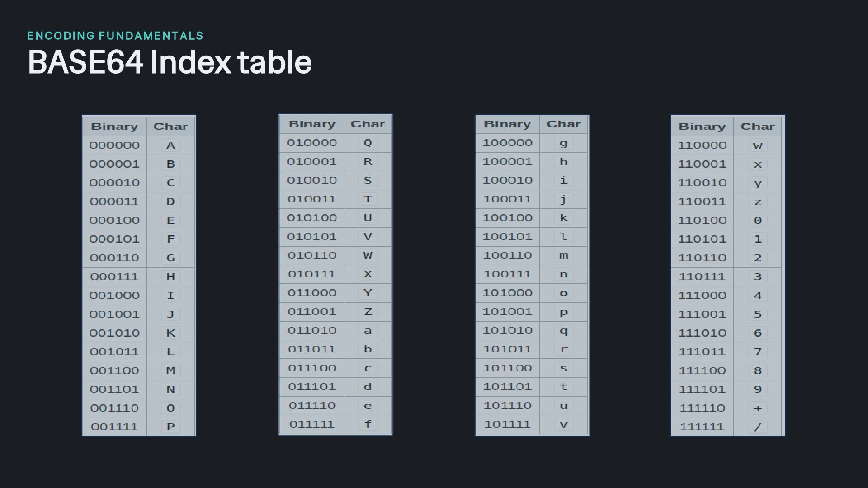Click the lowercase 'v' character cell
868x488 pixels.
pos(563,424)
